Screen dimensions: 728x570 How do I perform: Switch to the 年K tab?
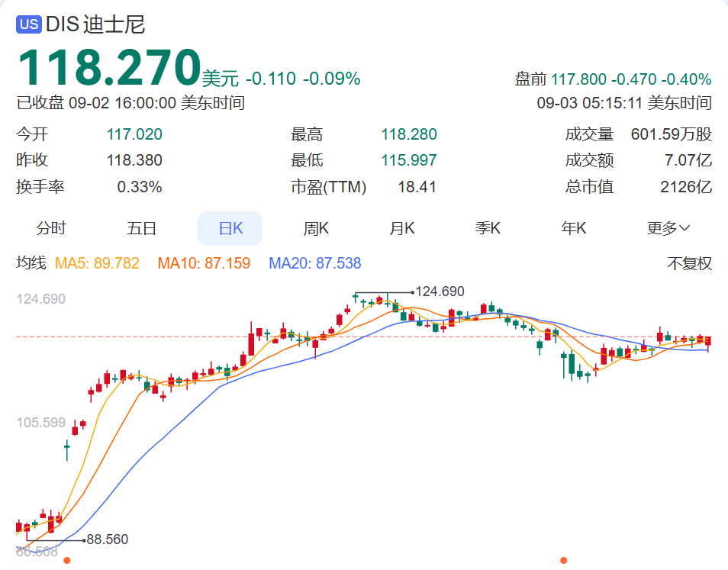pyautogui.click(x=573, y=227)
